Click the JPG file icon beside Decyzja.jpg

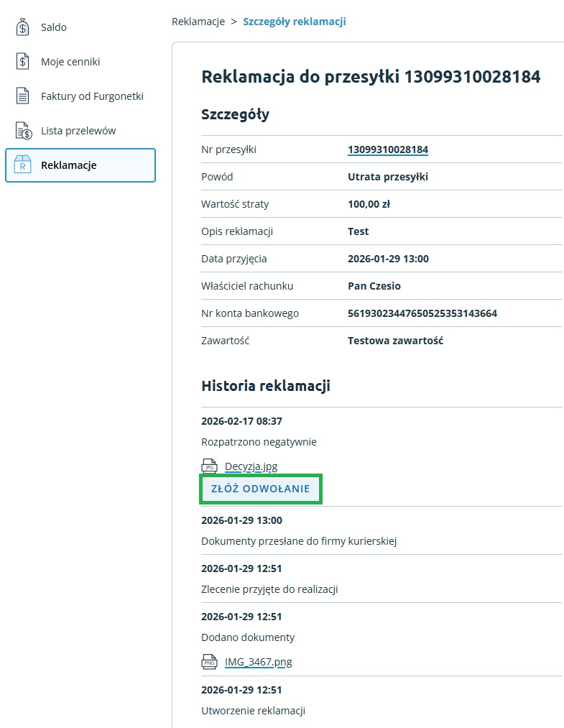pos(210,466)
